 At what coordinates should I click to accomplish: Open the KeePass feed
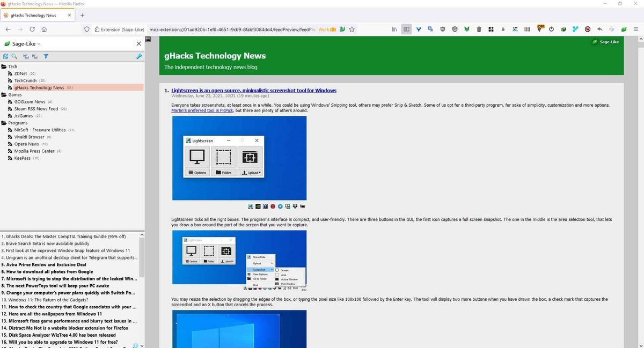[x=24, y=158]
